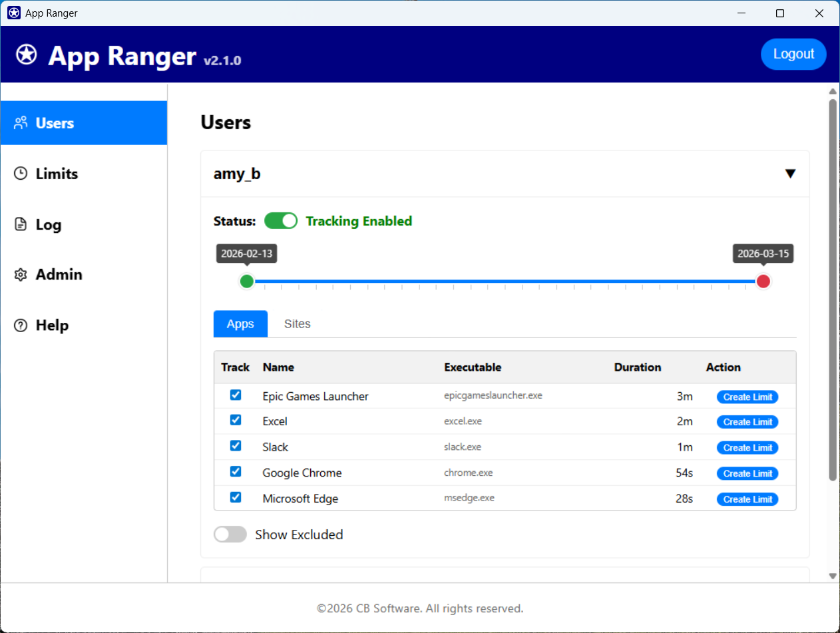Click the Log document icon in sidebar

pyautogui.click(x=21, y=224)
